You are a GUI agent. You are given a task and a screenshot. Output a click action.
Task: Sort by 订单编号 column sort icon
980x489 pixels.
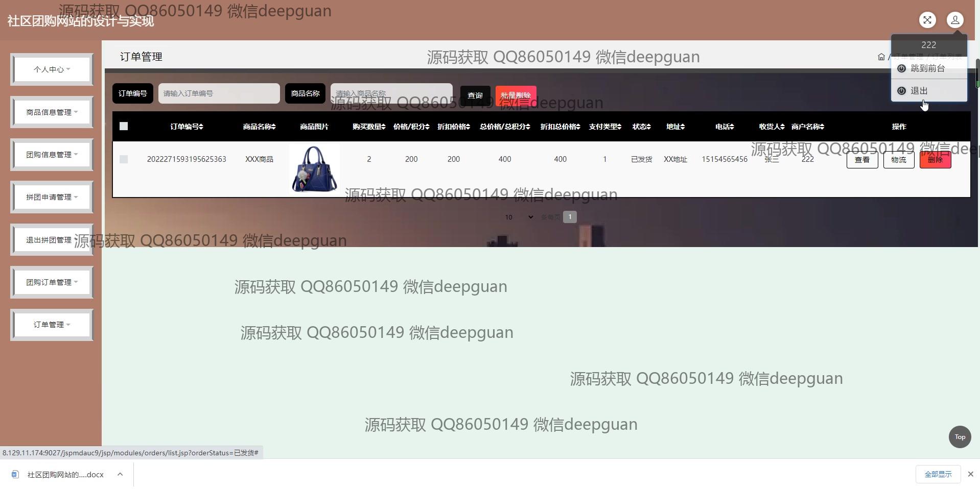[201, 127]
